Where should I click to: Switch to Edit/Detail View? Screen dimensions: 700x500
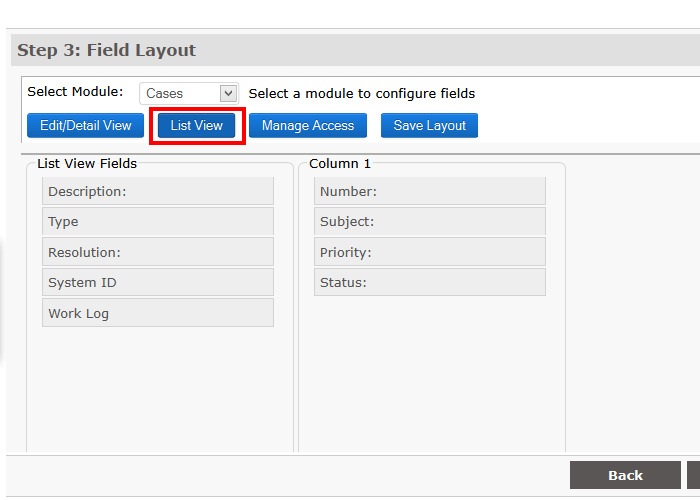coord(85,125)
